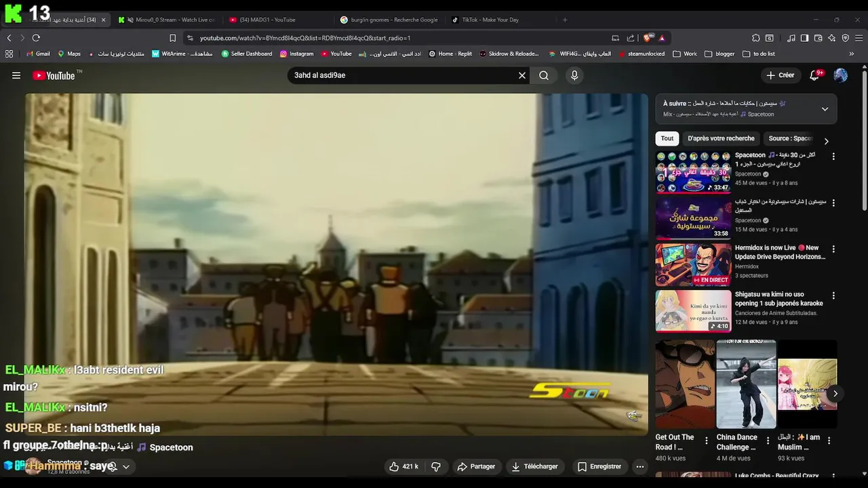
Task: Open the China Dance Challenge short
Action: coord(746,384)
